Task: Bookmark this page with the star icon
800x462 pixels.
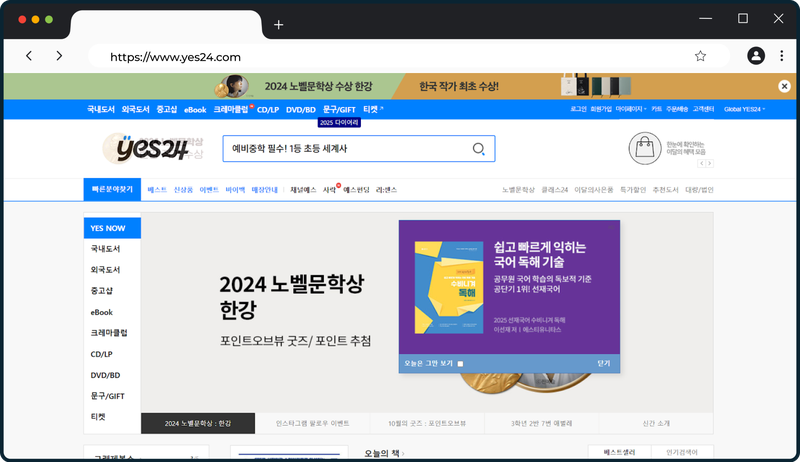Action: [700, 56]
